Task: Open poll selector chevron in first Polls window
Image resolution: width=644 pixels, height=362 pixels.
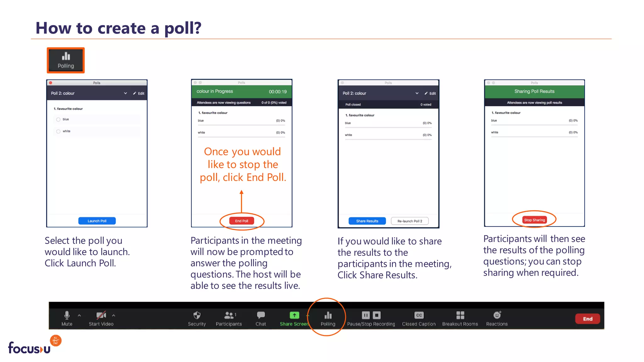Action: tap(125, 93)
